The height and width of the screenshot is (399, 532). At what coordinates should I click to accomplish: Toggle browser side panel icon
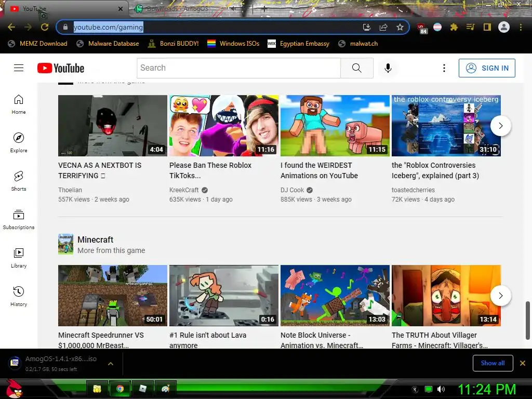tap(487, 27)
